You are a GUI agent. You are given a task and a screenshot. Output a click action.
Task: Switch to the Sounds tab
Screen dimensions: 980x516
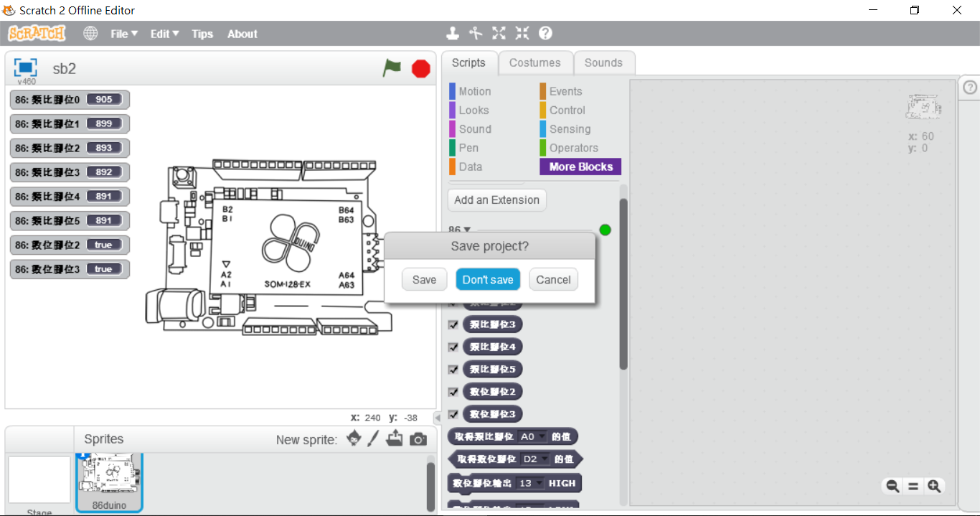click(603, 62)
